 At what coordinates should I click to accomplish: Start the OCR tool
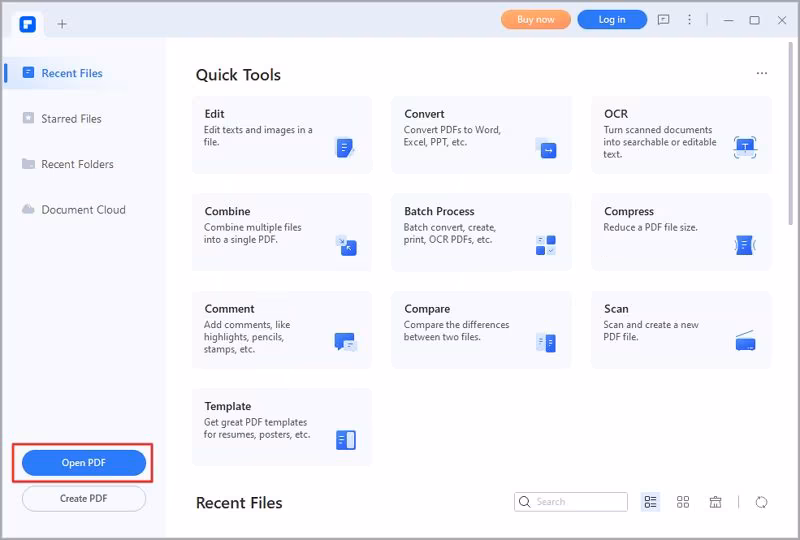(x=681, y=134)
